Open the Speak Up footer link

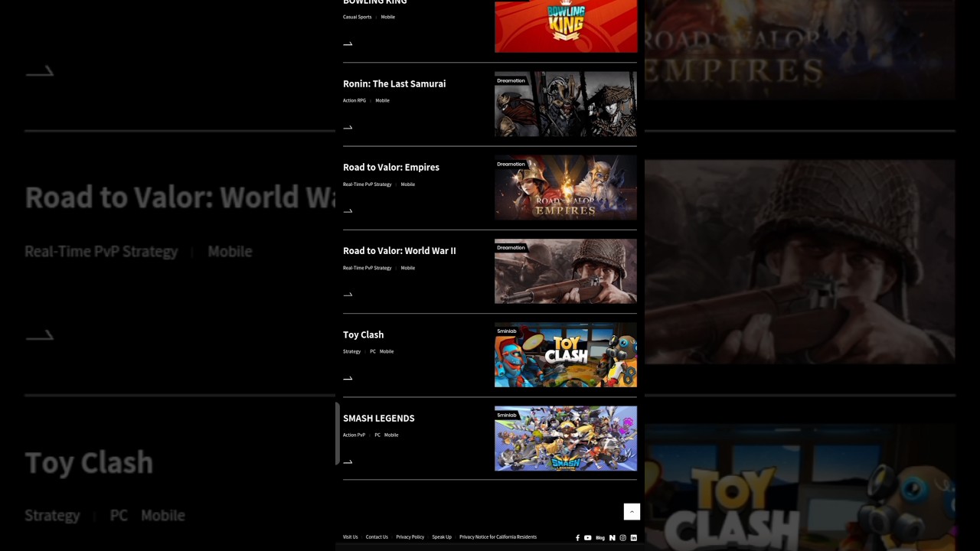pos(442,537)
